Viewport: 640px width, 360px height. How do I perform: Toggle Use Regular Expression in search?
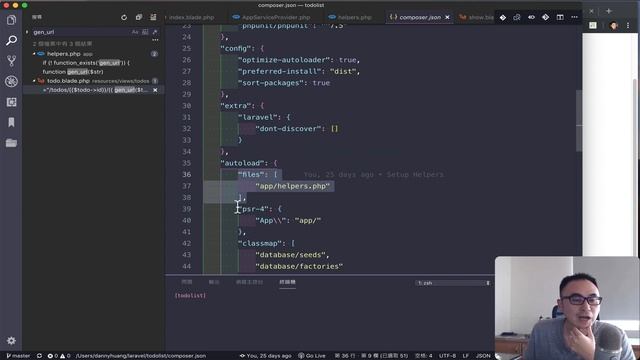coord(155,32)
